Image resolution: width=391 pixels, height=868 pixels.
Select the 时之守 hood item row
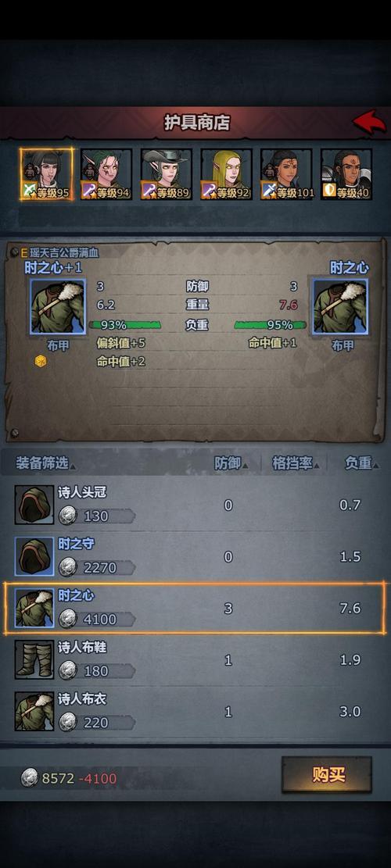195,556
